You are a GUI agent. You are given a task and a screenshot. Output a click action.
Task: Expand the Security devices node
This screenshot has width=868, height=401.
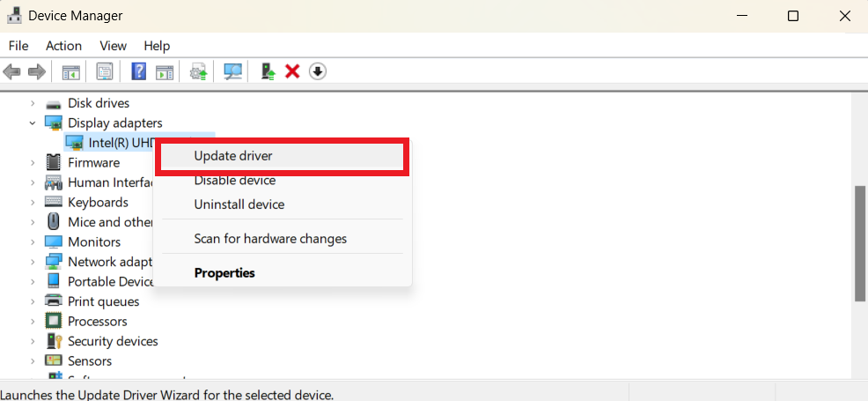tap(33, 341)
